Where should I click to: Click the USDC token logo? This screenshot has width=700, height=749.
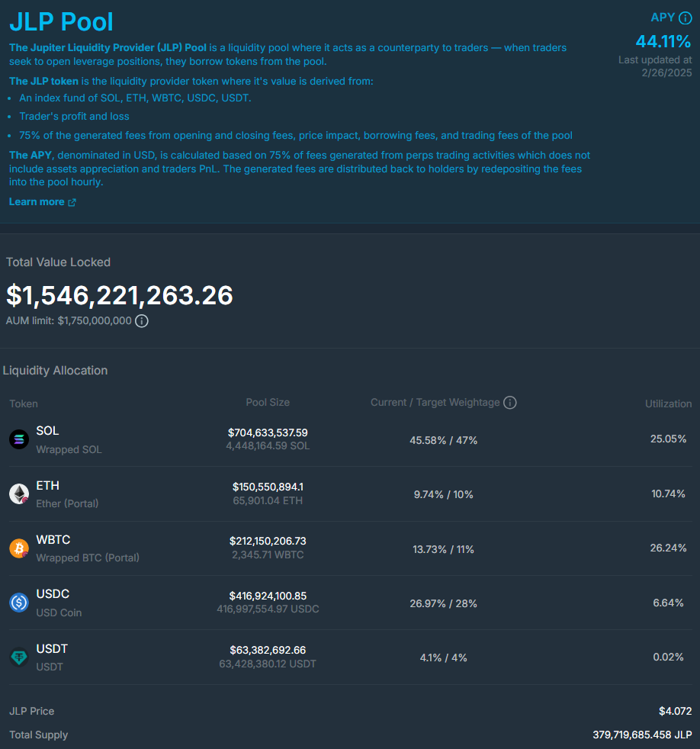coord(19,603)
